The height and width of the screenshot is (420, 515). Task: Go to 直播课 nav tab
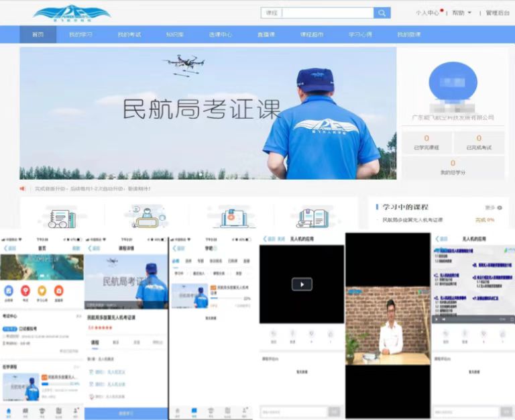pyautogui.click(x=266, y=34)
